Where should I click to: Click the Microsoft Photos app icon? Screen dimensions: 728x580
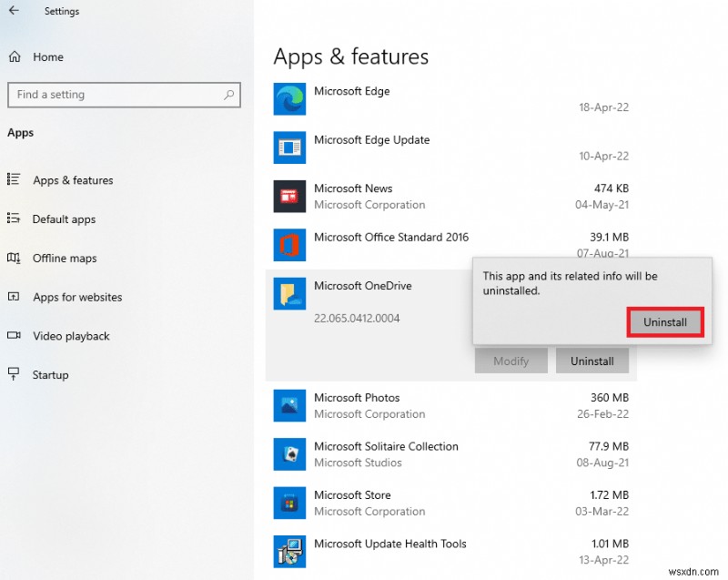(289, 405)
